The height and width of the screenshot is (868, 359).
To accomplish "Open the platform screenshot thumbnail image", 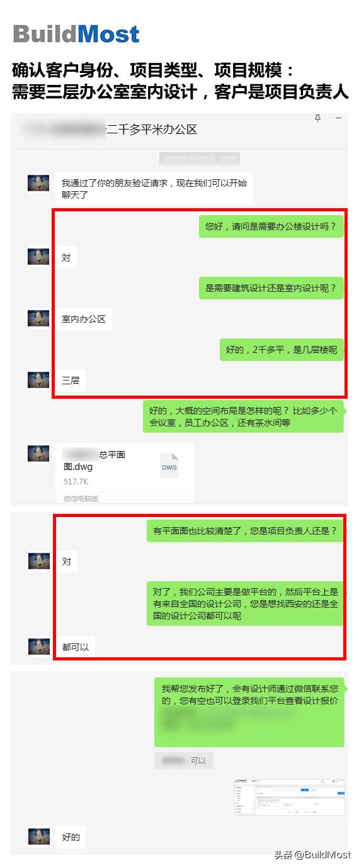I will pos(290,797).
